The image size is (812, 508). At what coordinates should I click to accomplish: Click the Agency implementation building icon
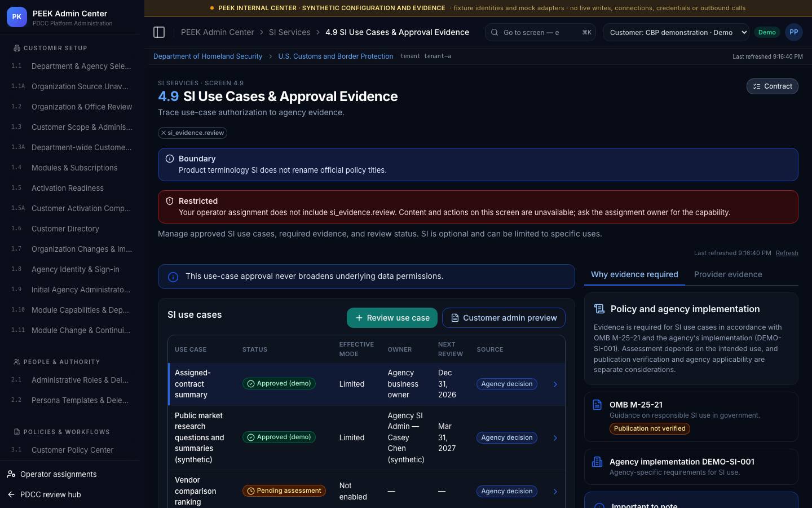(x=597, y=462)
